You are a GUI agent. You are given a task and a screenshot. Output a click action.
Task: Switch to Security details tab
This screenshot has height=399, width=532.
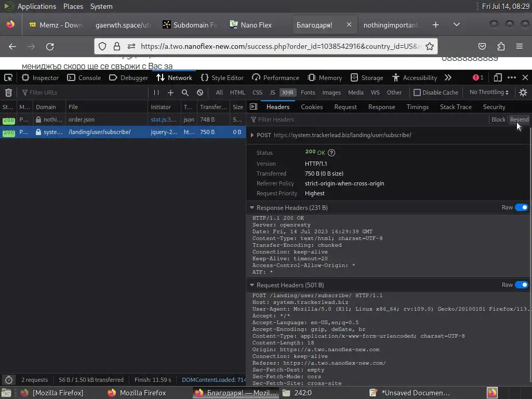[494, 107]
